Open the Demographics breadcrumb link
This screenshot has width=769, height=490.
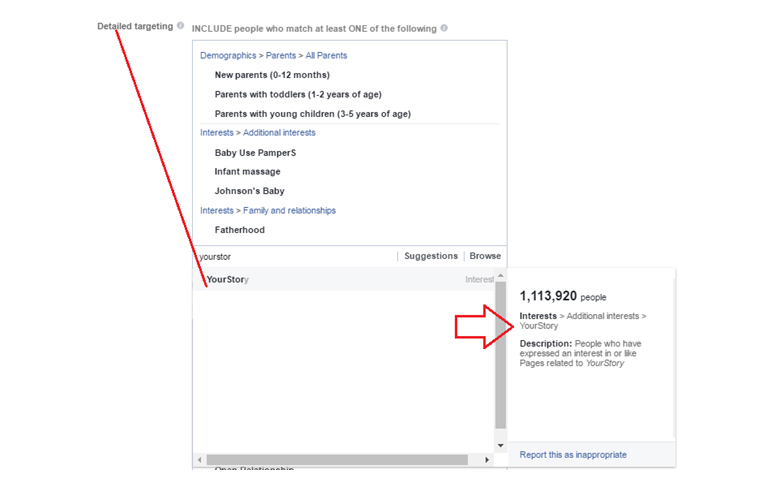pyautogui.click(x=228, y=55)
